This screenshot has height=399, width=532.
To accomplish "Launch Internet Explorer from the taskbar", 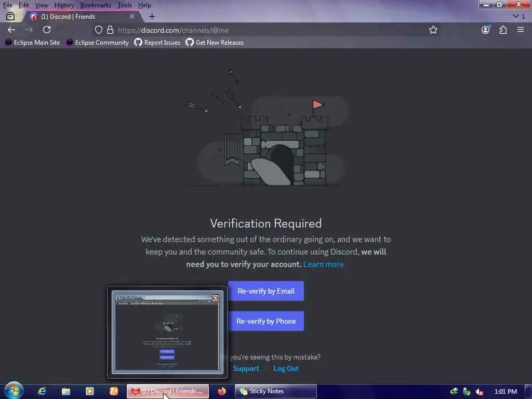I will pyautogui.click(x=42, y=391).
